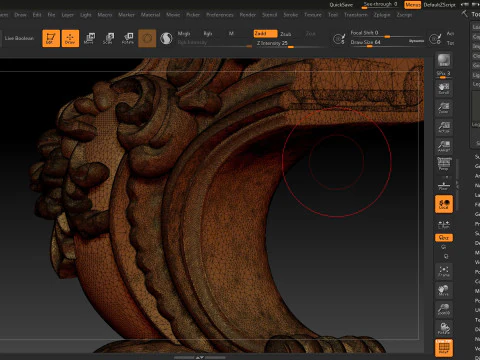Image resolution: width=480 pixels, height=360 pixels.
Task: Toggle Perspective distortion button
Action: pyautogui.click(x=444, y=164)
